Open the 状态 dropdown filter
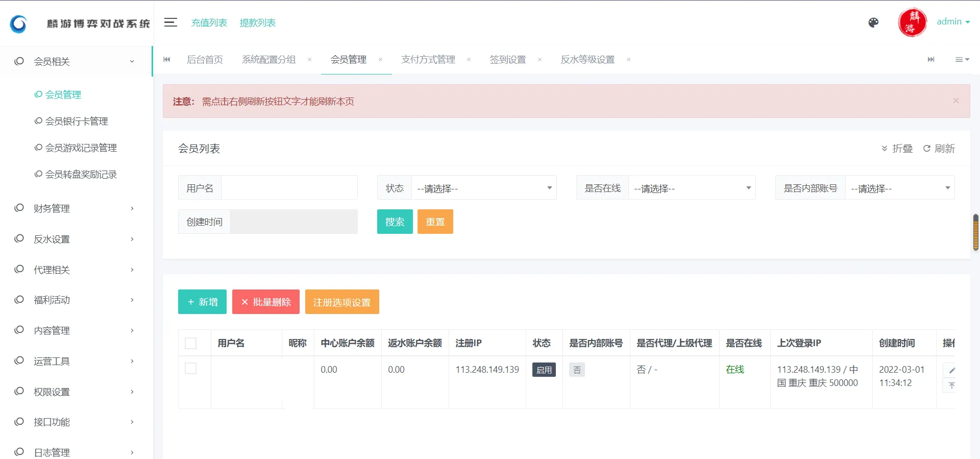This screenshot has height=459, width=980. coord(483,188)
